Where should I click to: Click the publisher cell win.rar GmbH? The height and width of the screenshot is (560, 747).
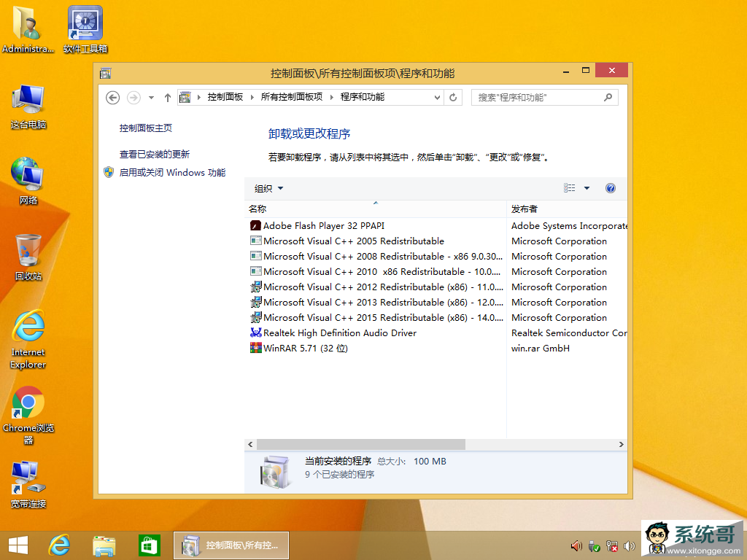pos(541,348)
